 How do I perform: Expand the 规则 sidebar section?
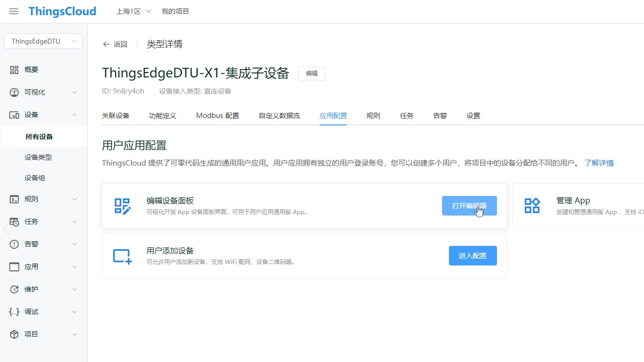[74, 199]
